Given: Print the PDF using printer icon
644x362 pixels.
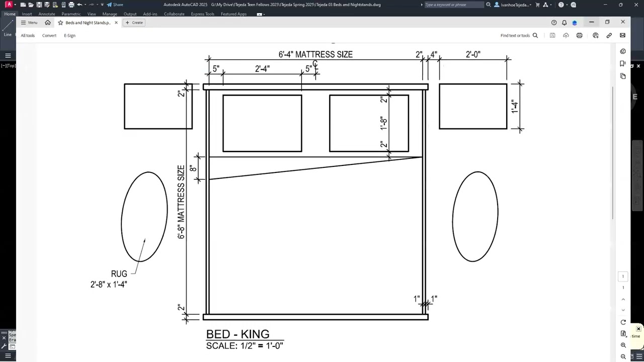Looking at the screenshot, I should point(580,36).
